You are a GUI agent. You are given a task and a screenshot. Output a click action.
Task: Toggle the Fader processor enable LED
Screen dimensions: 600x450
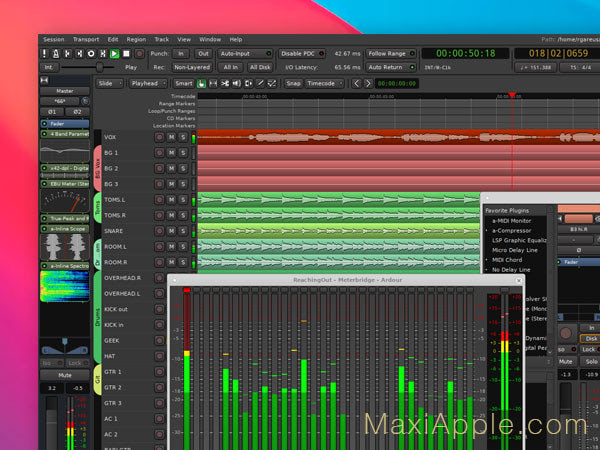point(44,124)
